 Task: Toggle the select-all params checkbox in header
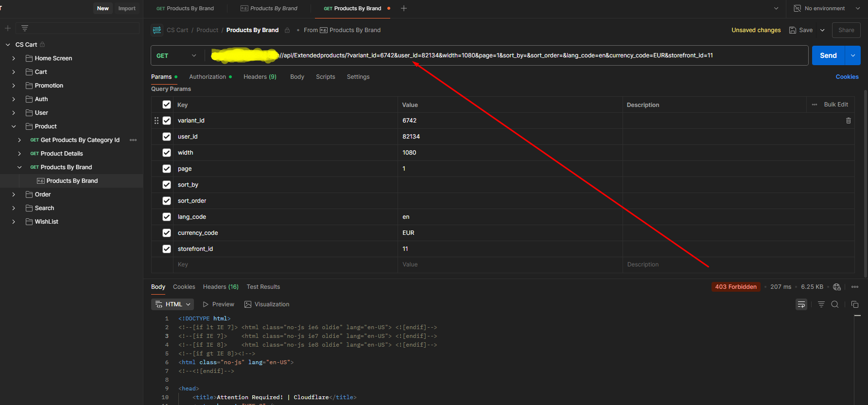pos(167,105)
